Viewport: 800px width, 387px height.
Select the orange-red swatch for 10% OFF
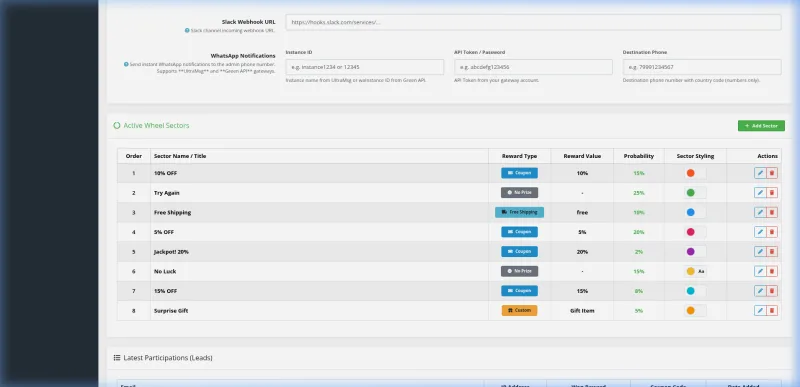690,173
